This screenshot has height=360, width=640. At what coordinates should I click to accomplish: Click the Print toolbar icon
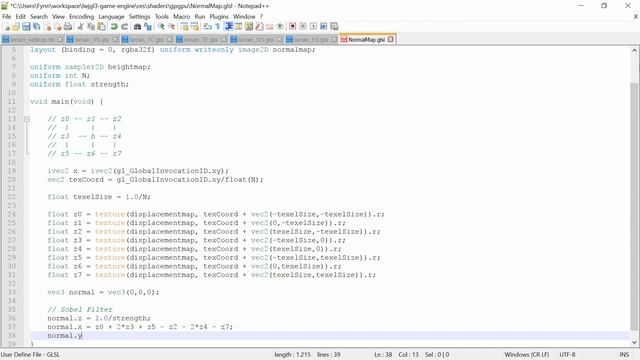[68, 27]
